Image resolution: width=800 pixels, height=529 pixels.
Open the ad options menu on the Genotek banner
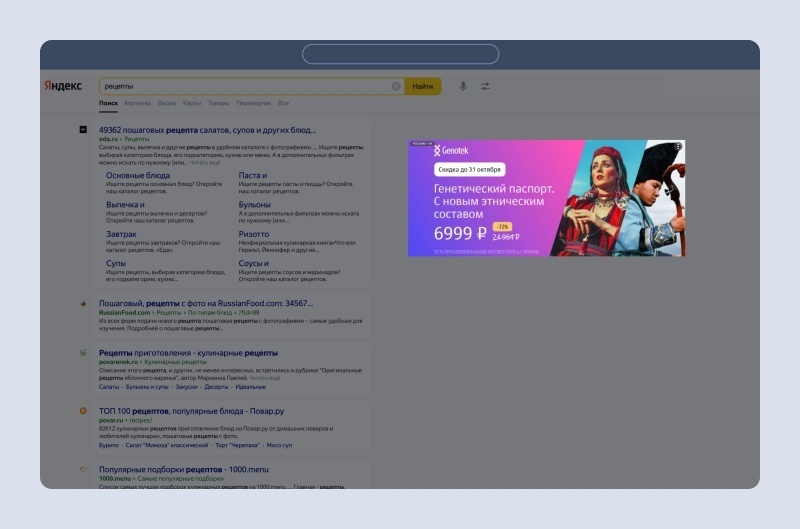tap(678, 146)
